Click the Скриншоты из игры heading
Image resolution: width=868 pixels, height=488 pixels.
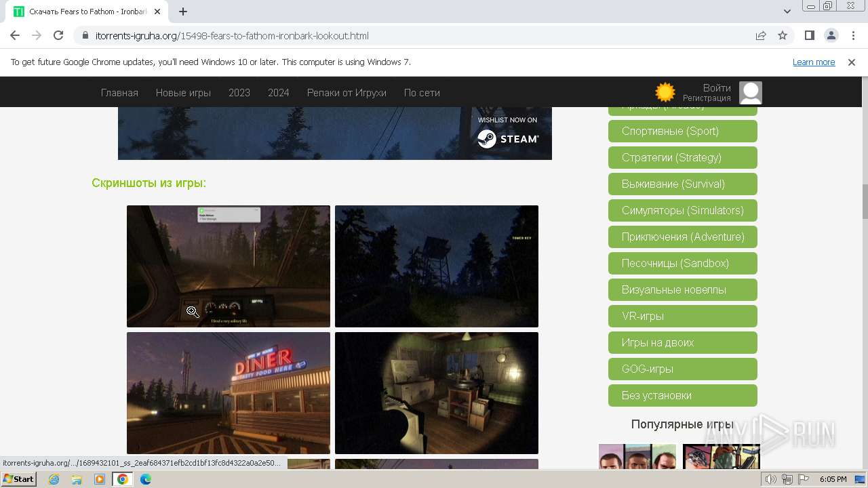pos(149,183)
